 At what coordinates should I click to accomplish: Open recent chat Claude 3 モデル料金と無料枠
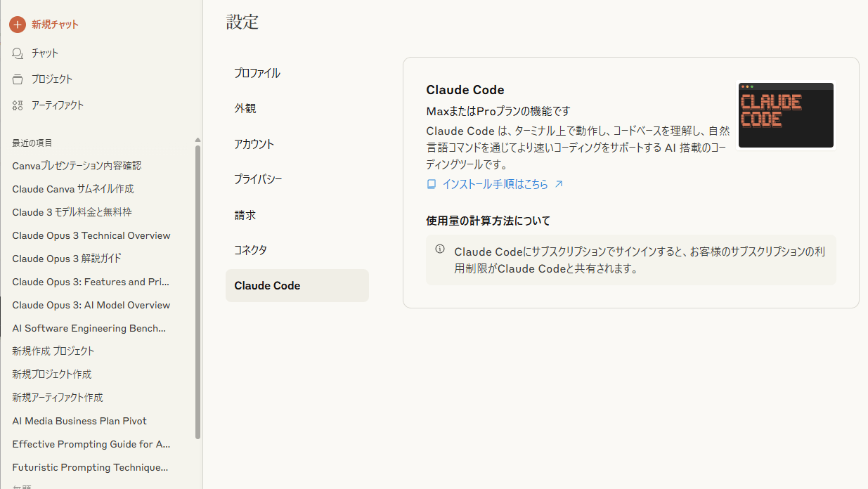(72, 212)
